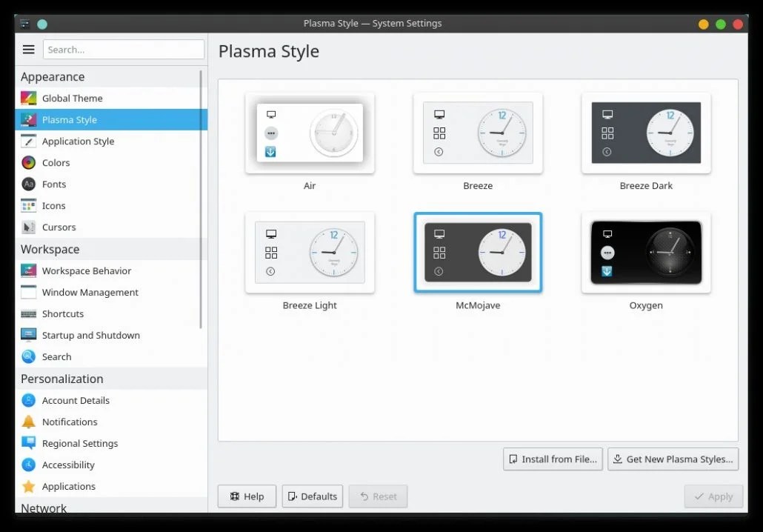Focus the sidebar Search field

click(124, 49)
